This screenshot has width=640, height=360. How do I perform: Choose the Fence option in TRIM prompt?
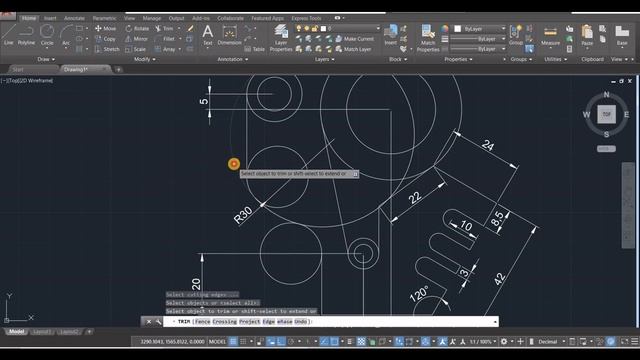[x=202, y=322]
